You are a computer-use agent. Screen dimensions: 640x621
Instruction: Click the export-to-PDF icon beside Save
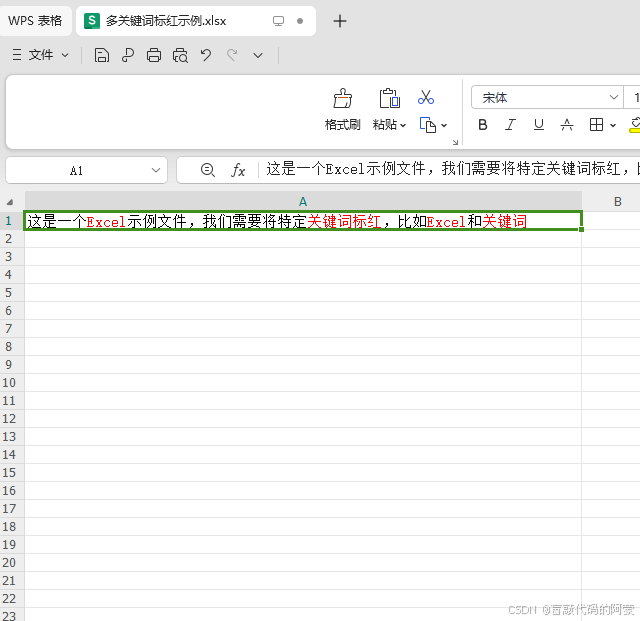pyautogui.click(x=128, y=55)
